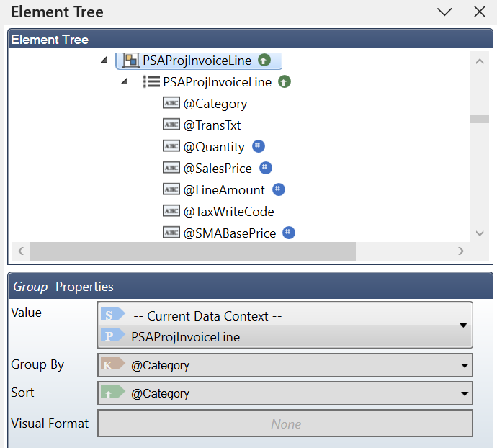497x448 pixels.
Task: Click the list icon beside child PSAProjInvoiceLine
Action: click(151, 82)
